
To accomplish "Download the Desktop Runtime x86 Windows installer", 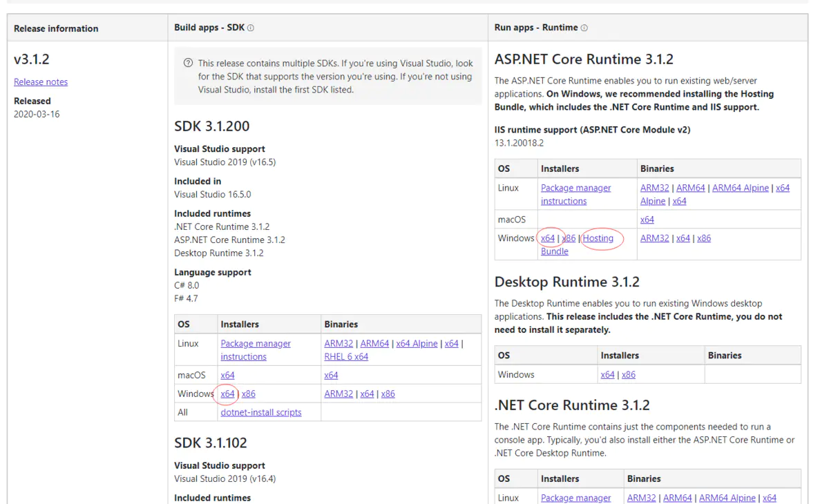I will 628,374.
